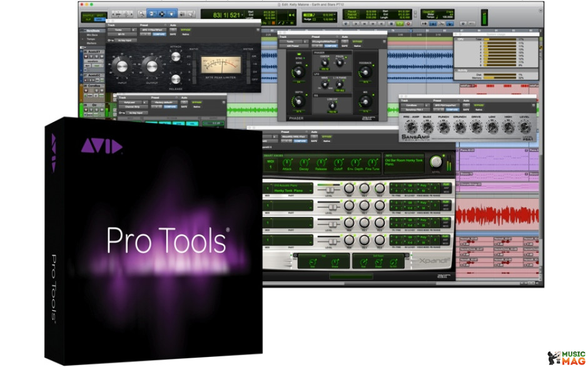
Task: Select Slip edit mode
Action: tap(88, 19)
